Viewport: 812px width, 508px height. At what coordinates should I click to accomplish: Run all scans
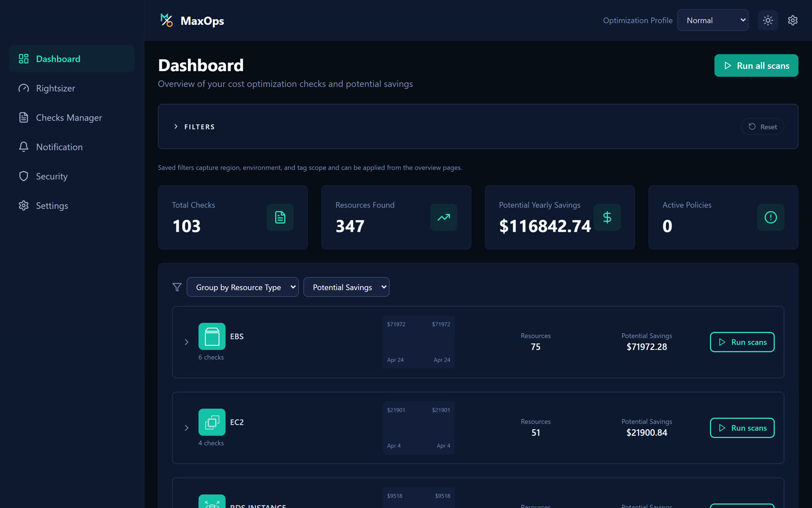[x=756, y=66]
